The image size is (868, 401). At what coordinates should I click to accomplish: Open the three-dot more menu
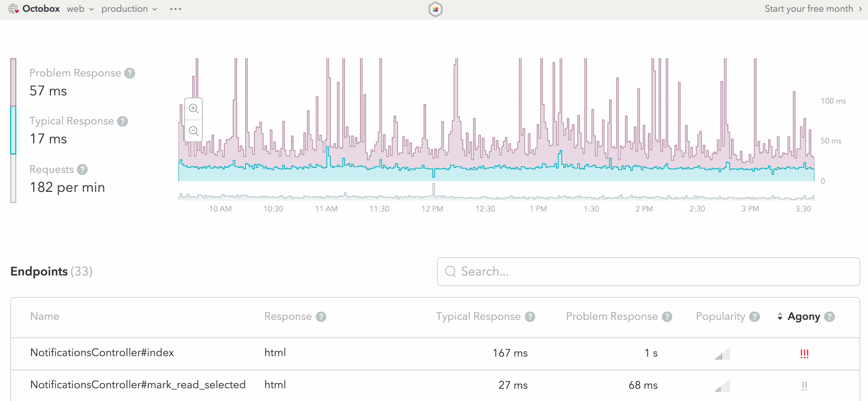click(175, 9)
